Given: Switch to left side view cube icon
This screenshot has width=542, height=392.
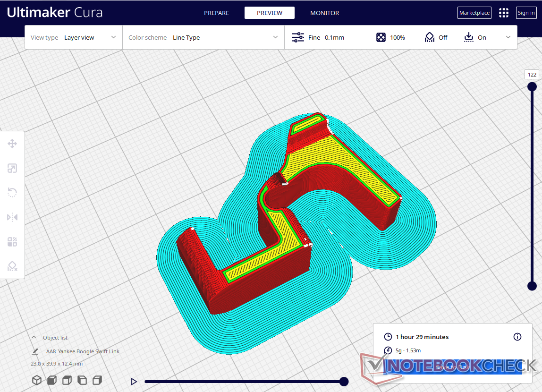Looking at the screenshot, I should (82, 380).
